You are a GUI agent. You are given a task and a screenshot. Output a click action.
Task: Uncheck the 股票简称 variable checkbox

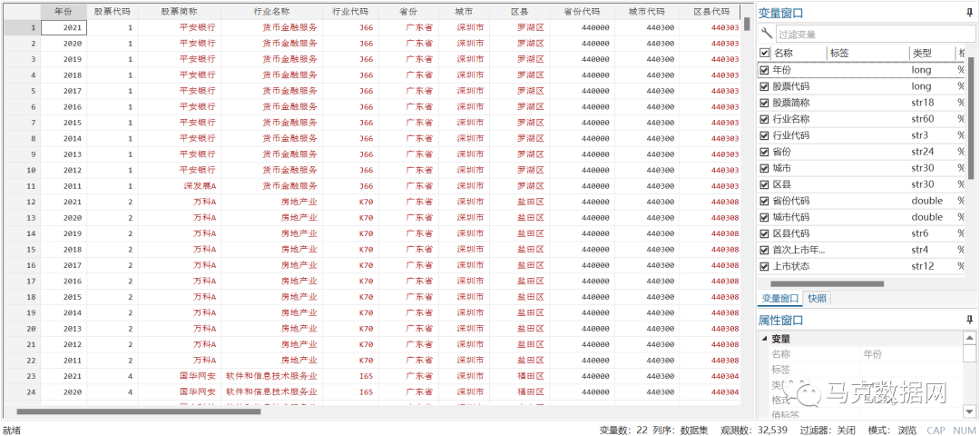coord(764,103)
